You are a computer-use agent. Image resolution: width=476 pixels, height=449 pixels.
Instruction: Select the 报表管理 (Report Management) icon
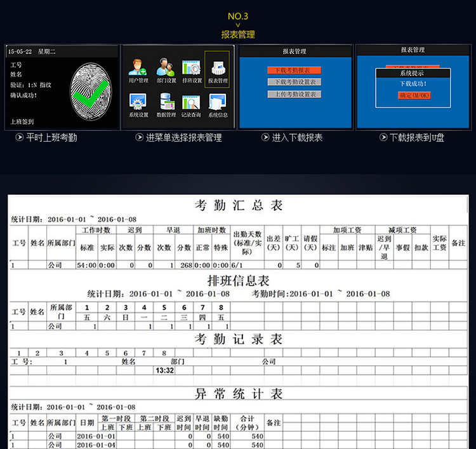click(218, 69)
